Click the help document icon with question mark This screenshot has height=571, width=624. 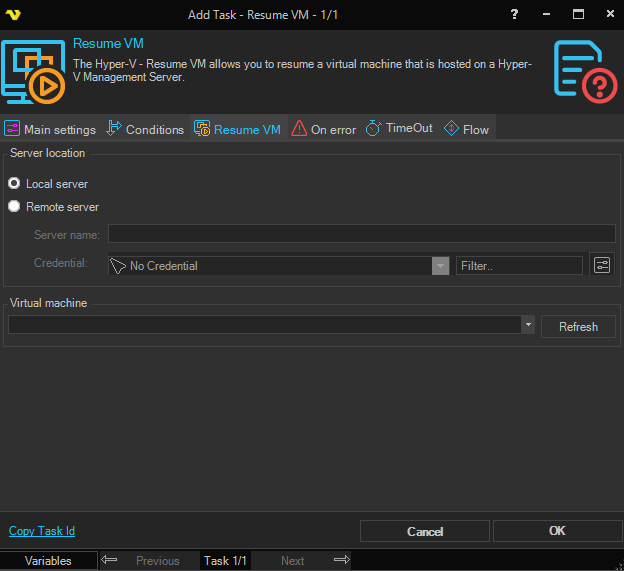tap(583, 72)
